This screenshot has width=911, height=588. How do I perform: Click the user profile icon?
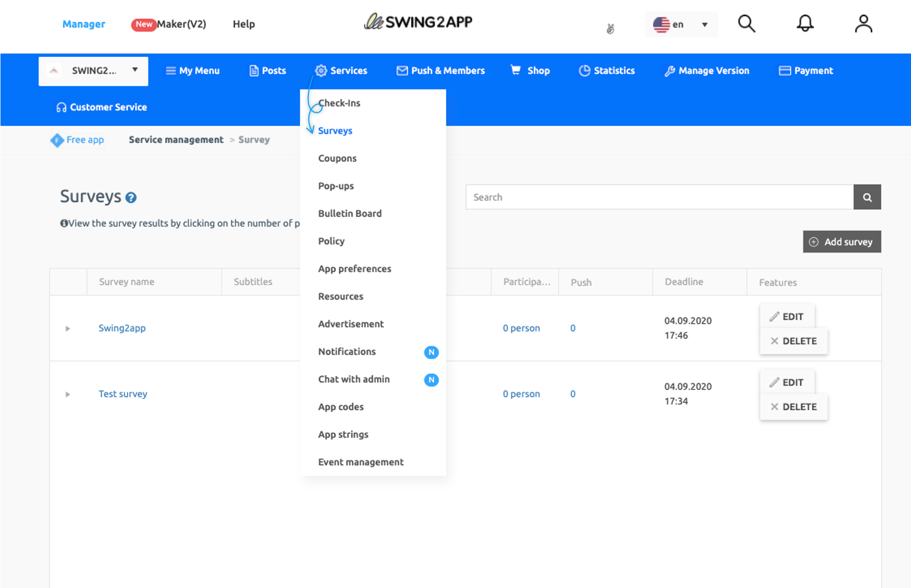[863, 24]
